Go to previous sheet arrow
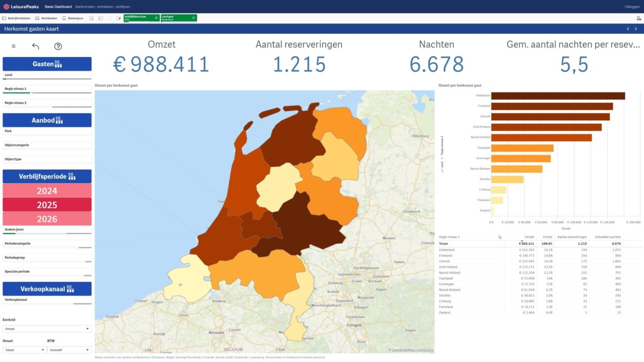Image resolution: width=644 pixels, height=362 pixels. click(x=628, y=29)
